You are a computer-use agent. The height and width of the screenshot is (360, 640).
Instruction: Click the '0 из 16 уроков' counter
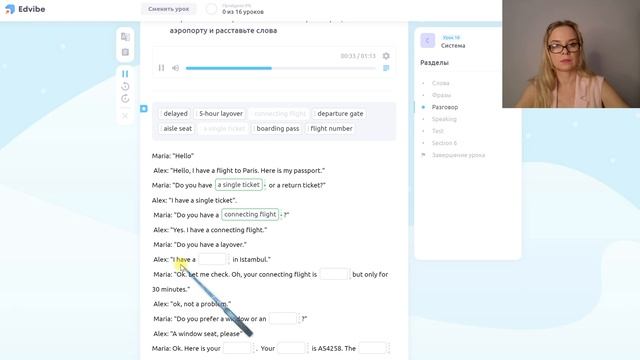click(x=243, y=12)
